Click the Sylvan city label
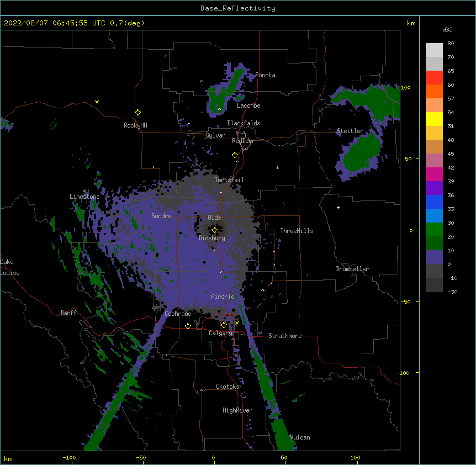 coord(215,135)
